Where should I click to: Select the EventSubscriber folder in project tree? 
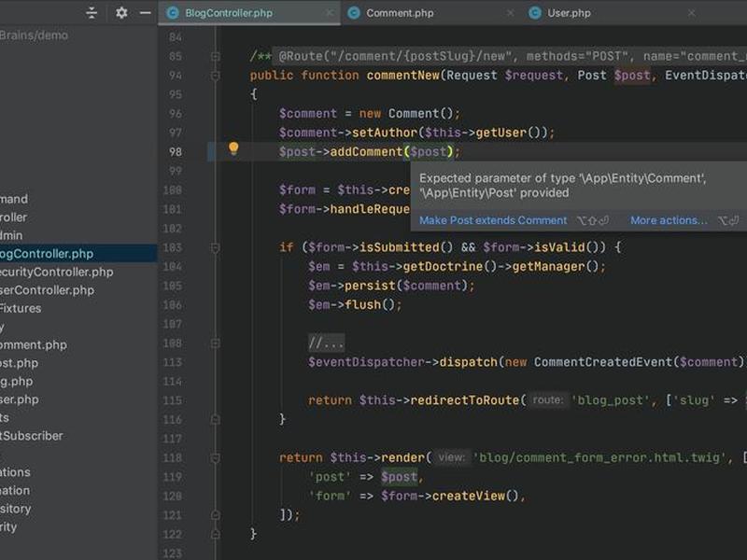pyautogui.click(x=32, y=436)
